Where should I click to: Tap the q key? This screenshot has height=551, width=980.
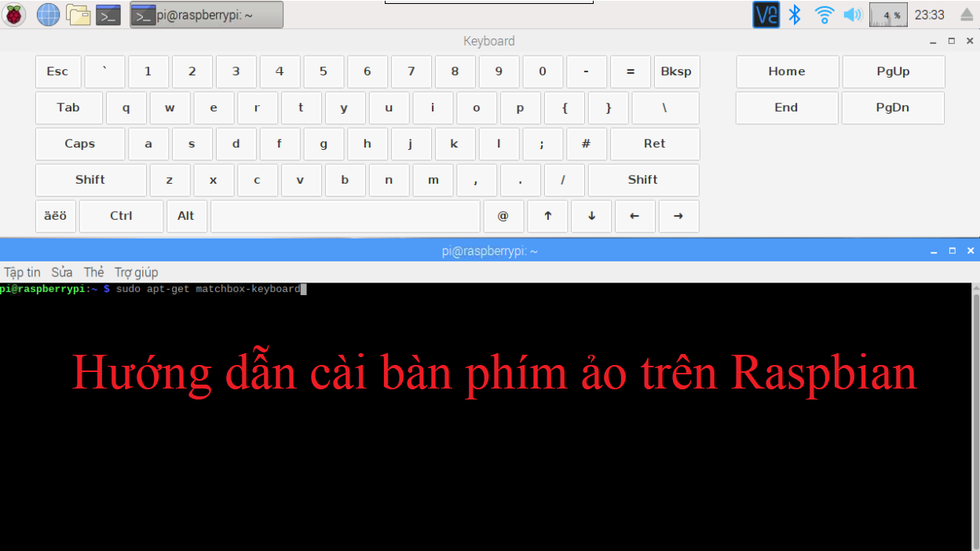coord(126,108)
